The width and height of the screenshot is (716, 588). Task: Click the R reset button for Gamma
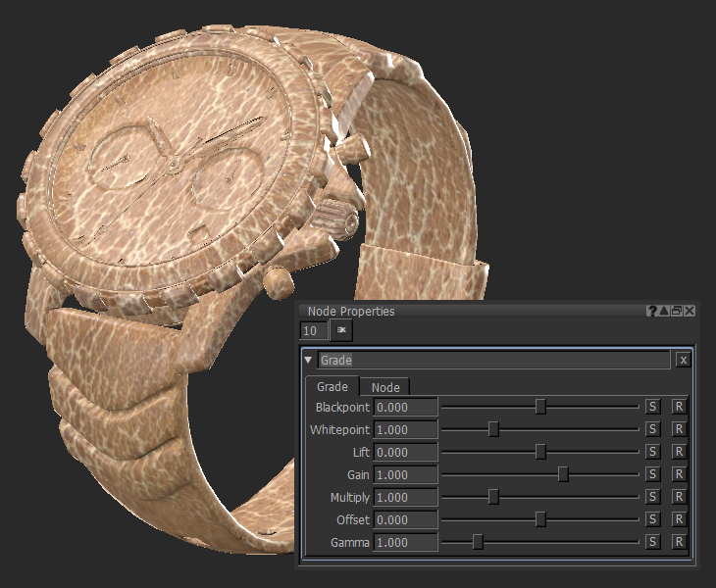click(x=679, y=542)
